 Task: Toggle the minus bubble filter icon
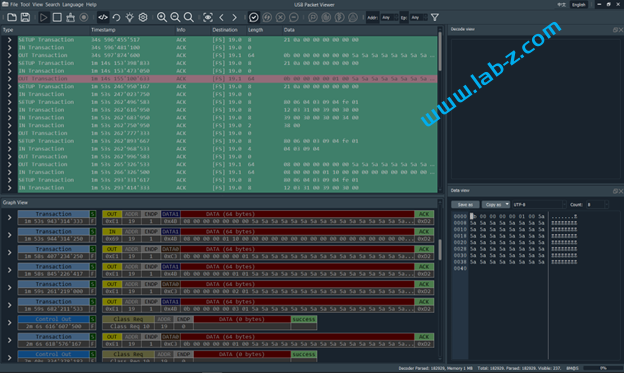click(x=294, y=18)
